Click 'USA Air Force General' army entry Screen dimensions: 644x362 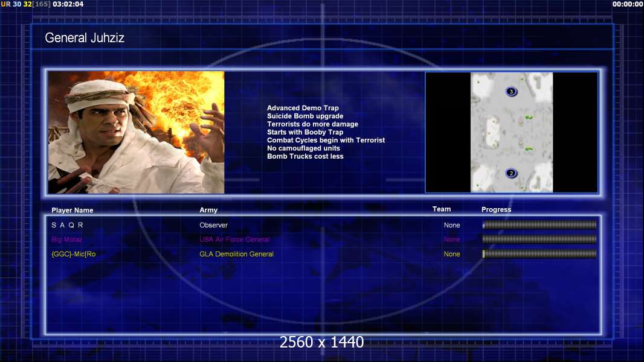(234, 240)
